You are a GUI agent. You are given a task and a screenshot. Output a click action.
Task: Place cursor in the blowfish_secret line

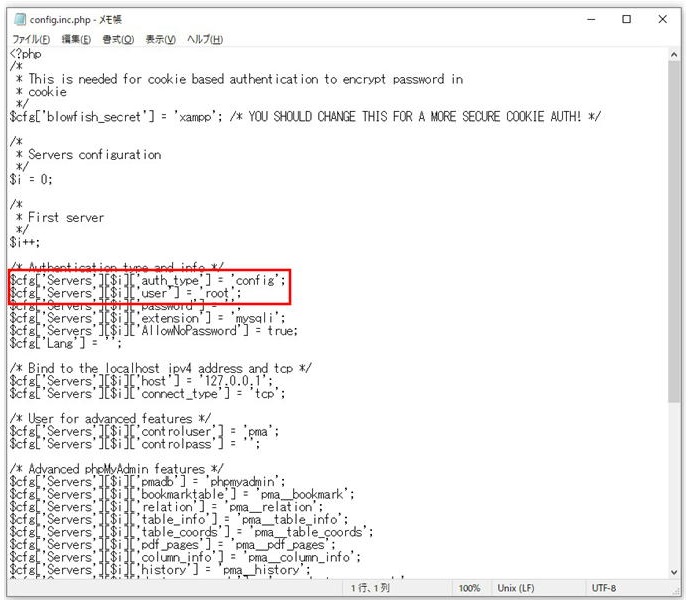point(300,117)
